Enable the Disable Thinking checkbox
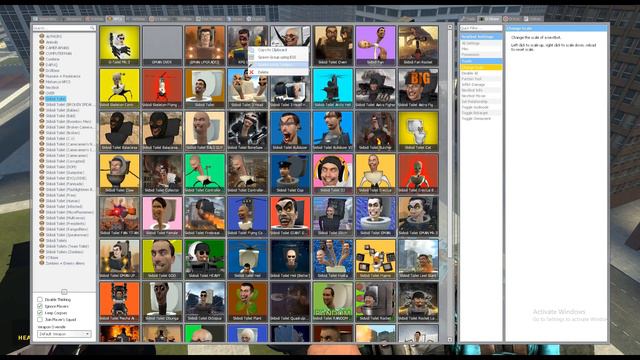 pos(40,299)
